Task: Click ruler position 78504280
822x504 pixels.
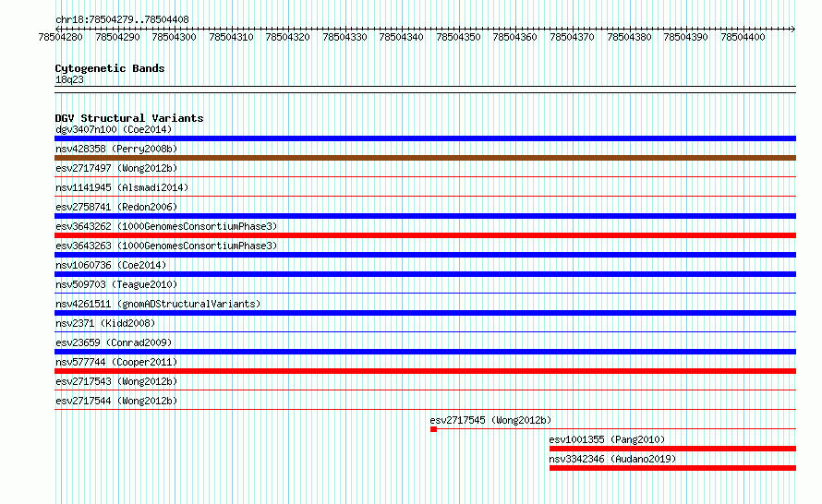Action: pos(60,37)
